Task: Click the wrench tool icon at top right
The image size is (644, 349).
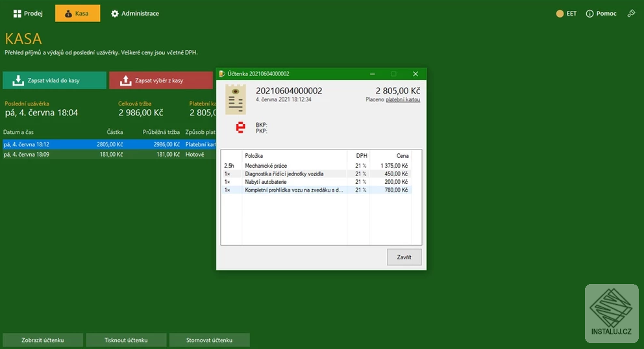Action: point(631,14)
